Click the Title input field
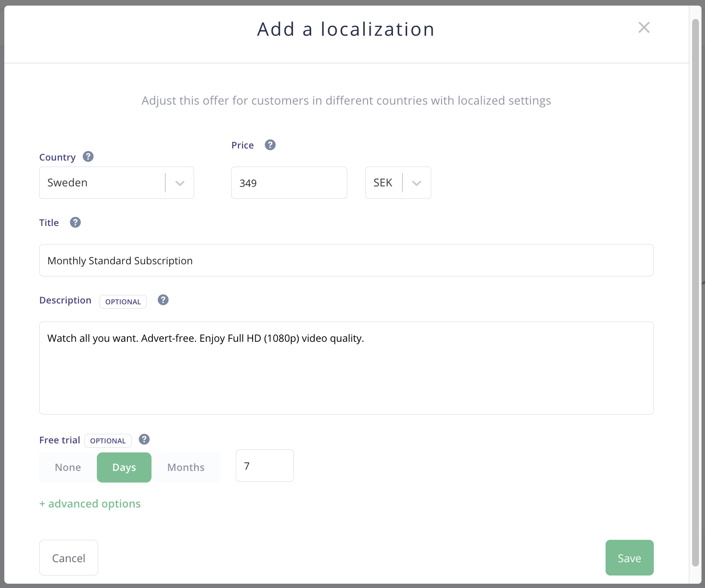 pyautogui.click(x=346, y=260)
